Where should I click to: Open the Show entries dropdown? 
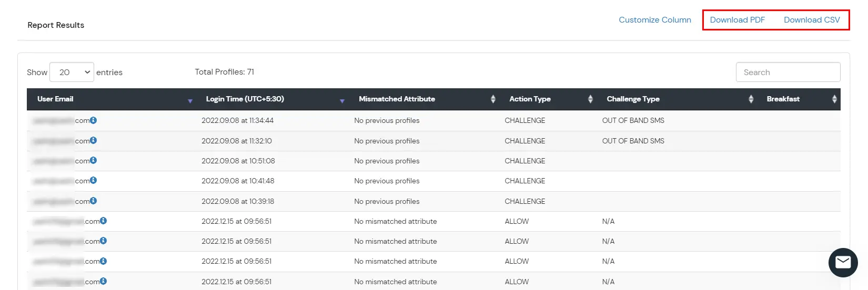pyautogui.click(x=72, y=72)
